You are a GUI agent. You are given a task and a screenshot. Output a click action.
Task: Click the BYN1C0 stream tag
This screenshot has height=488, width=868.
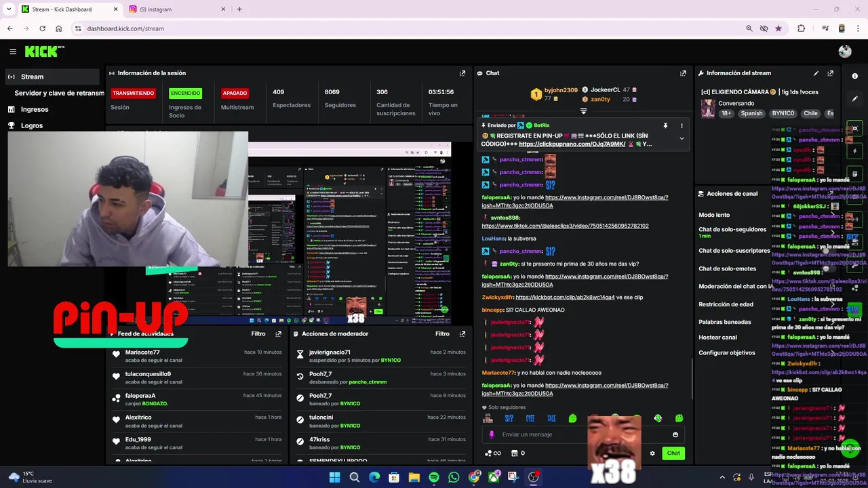783,114
